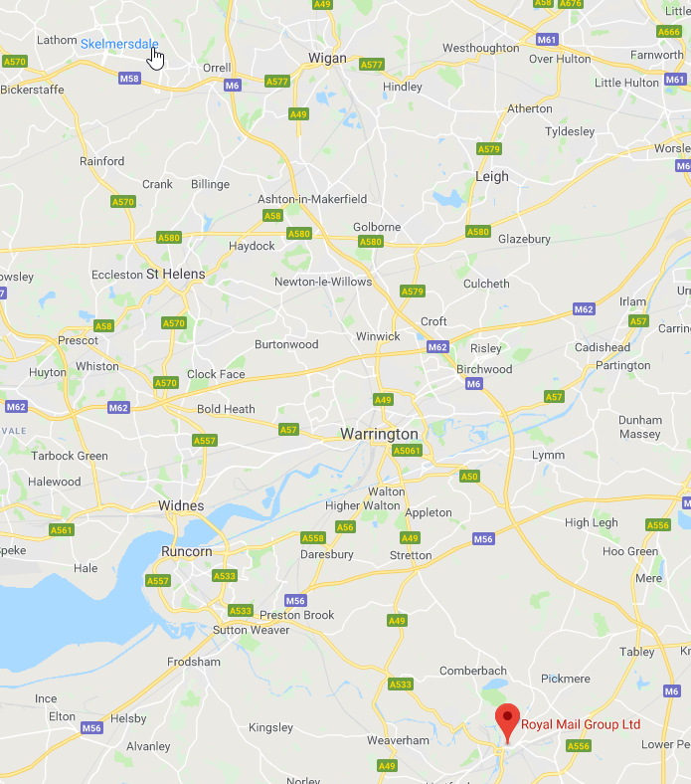Image resolution: width=691 pixels, height=784 pixels.
Task: Select the Frodsham town label
Action: [194, 662]
